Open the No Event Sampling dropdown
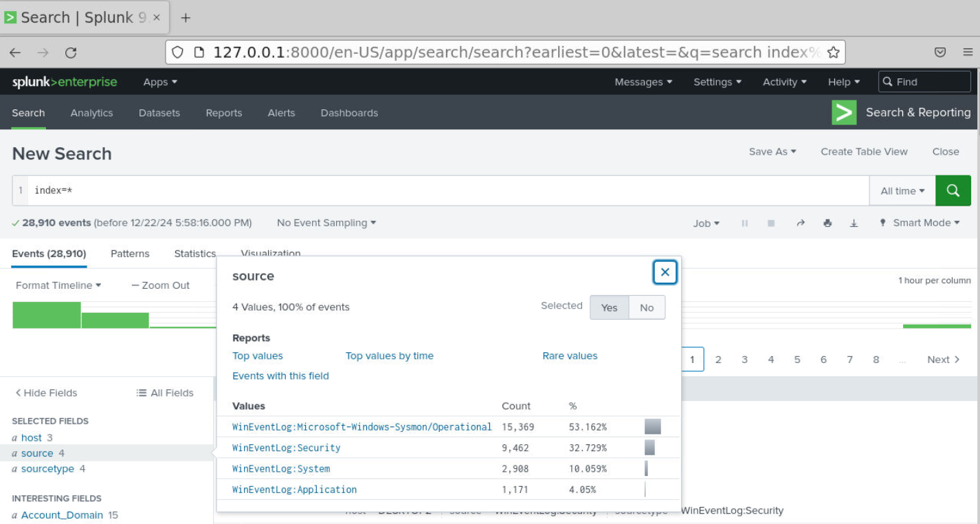Viewport: 980px width, 524px height. tap(326, 223)
